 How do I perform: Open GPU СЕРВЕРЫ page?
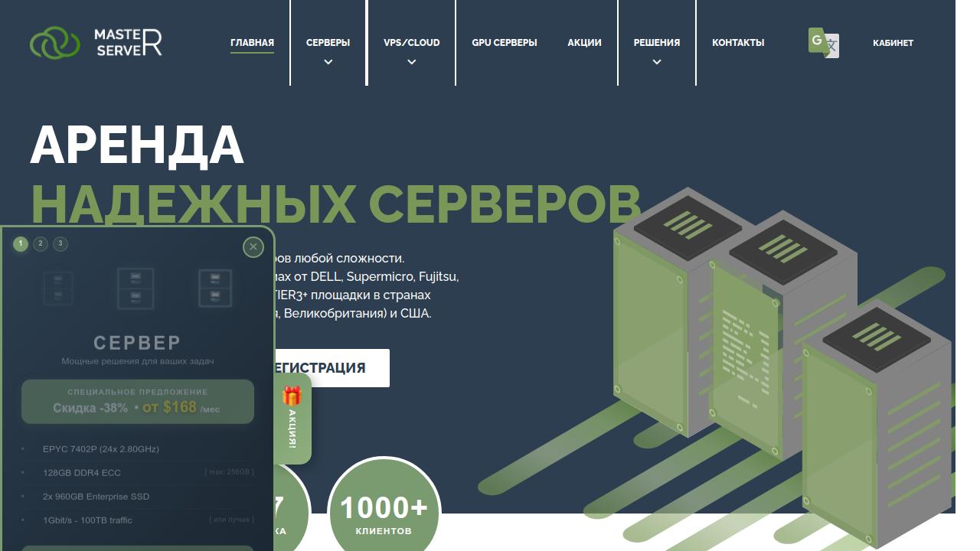pyautogui.click(x=505, y=43)
